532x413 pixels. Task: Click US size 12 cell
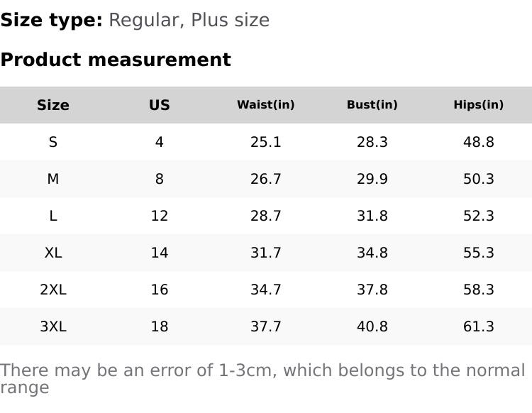[x=160, y=216]
